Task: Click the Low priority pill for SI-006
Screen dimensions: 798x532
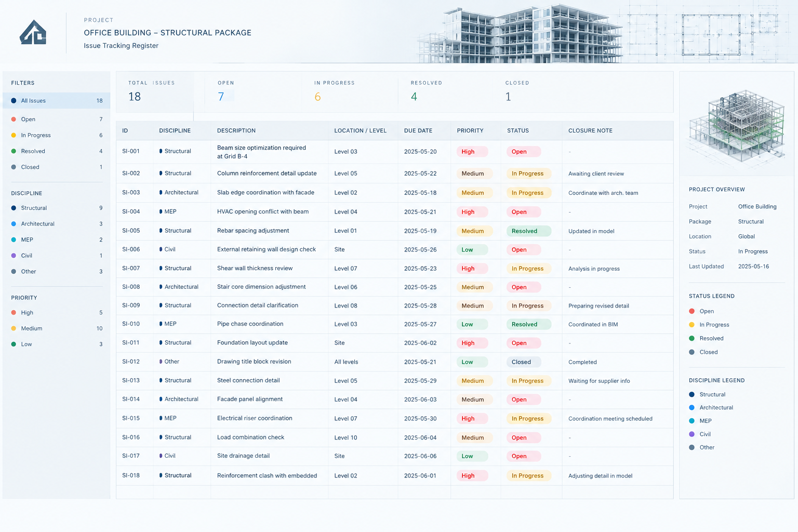Action: (x=472, y=250)
